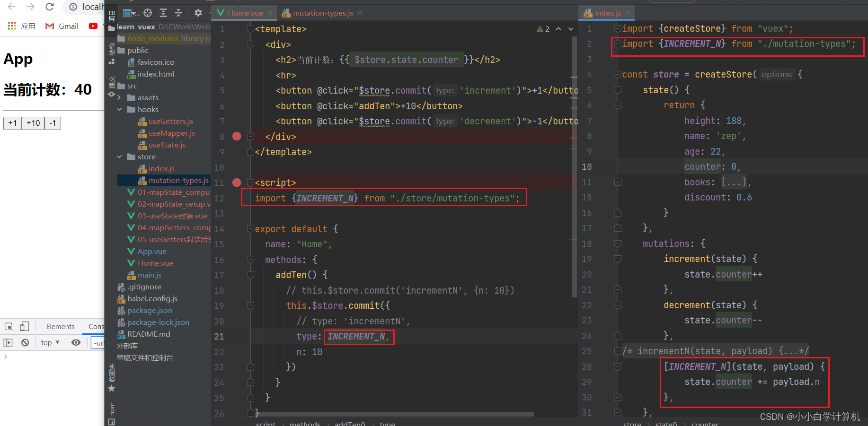The height and width of the screenshot is (426, 868).
Task: Click the +10 button in the App page
Action: pos(33,123)
